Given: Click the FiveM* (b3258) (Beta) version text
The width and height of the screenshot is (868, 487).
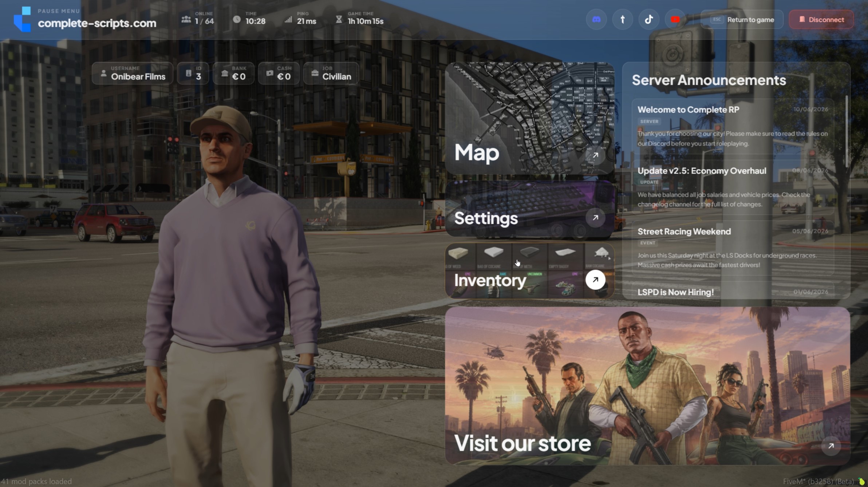Looking at the screenshot, I should [818, 481].
